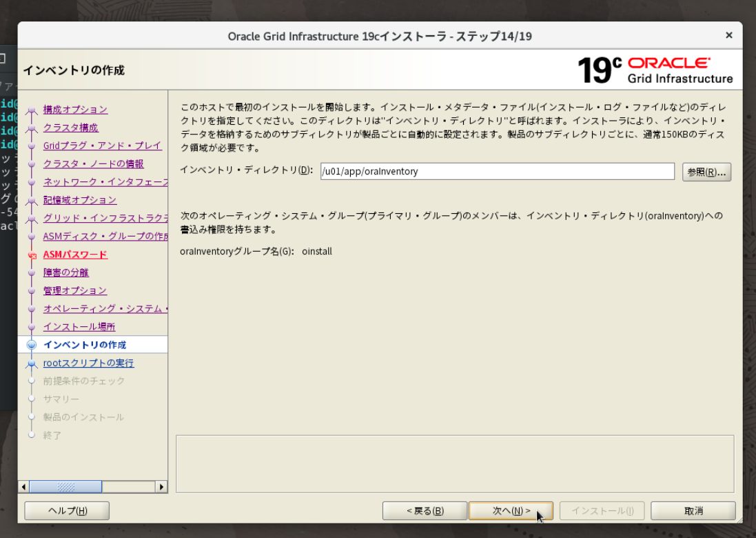Open インストール場所 step
Screen dimensions: 756x538
click(79, 327)
